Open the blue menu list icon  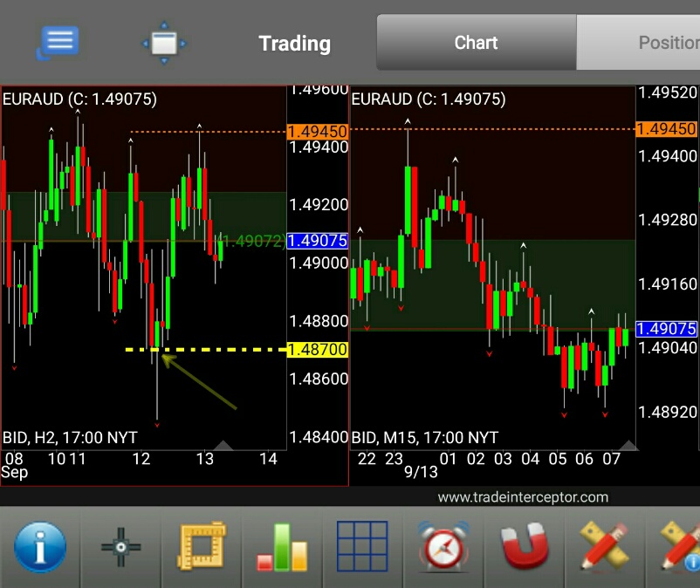(58, 43)
